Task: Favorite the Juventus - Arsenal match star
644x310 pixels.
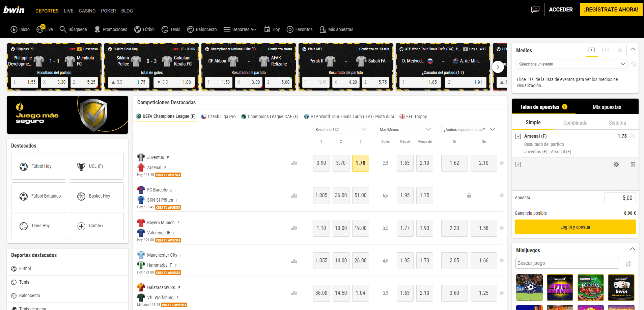Action: (502, 163)
